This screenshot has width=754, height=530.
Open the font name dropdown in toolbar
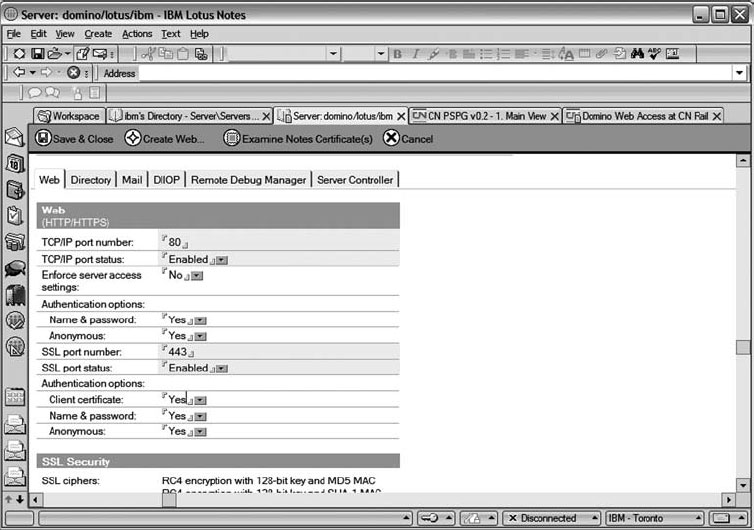333,54
